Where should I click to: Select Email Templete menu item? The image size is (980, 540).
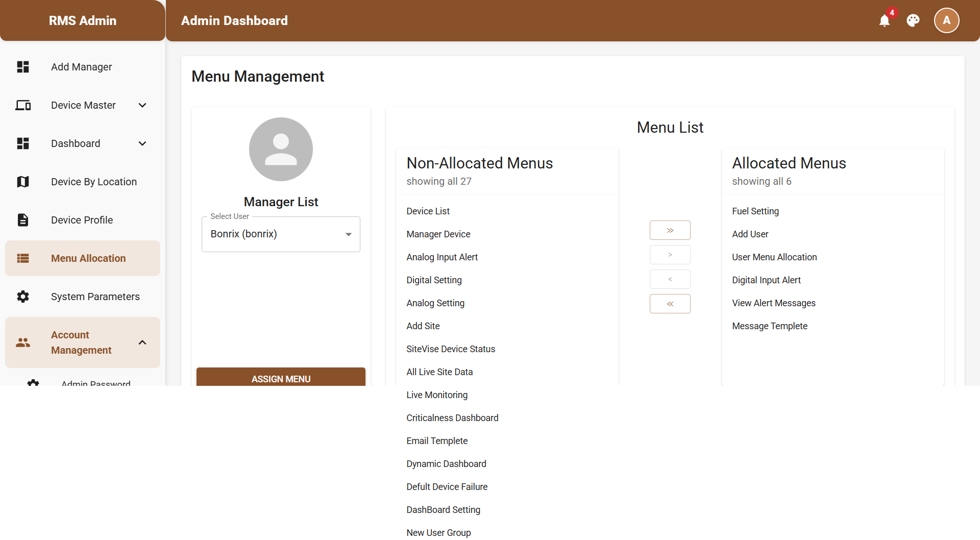pos(437,441)
